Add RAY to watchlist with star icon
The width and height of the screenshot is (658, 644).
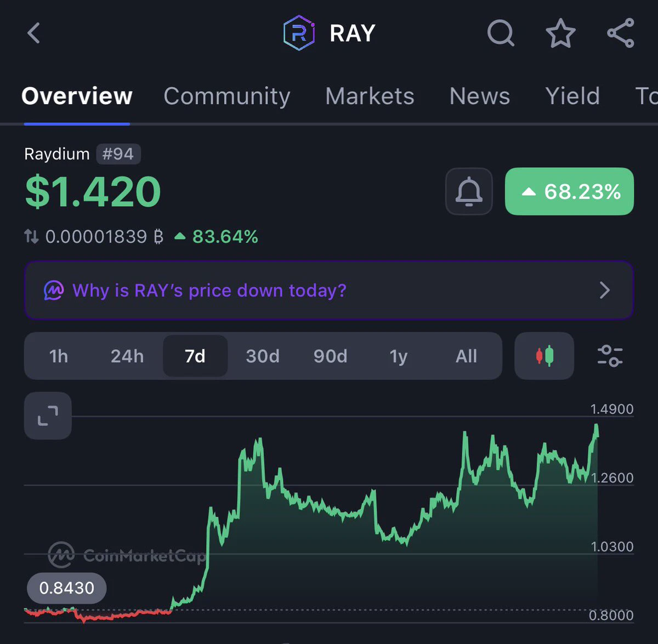560,33
